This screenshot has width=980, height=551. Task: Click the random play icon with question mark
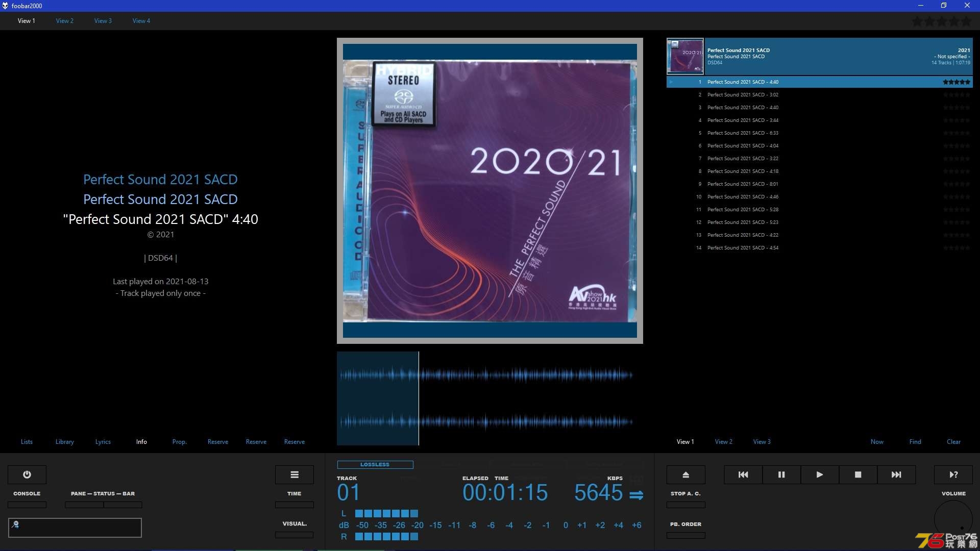click(953, 474)
